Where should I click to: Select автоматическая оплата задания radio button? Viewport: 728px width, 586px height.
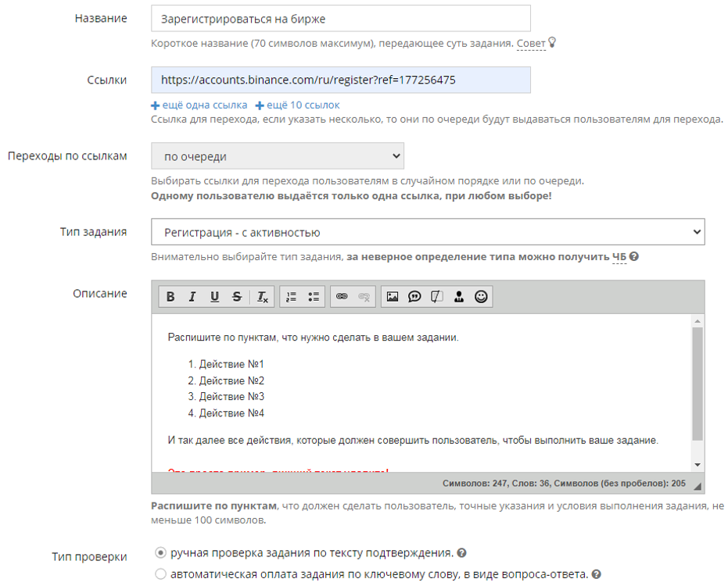[x=160, y=574]
